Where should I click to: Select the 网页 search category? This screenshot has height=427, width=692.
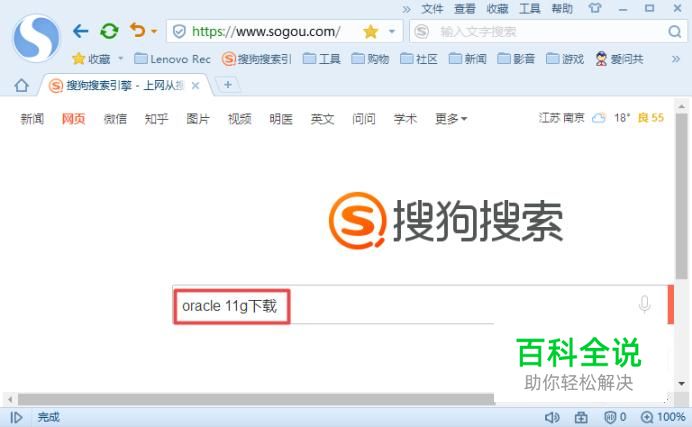click(x=73, y=119)
